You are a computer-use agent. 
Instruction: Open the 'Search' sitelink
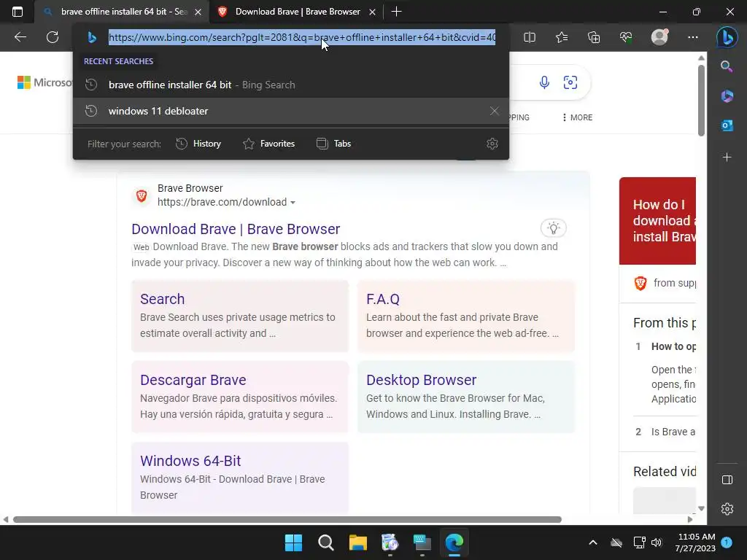(162, 299)
